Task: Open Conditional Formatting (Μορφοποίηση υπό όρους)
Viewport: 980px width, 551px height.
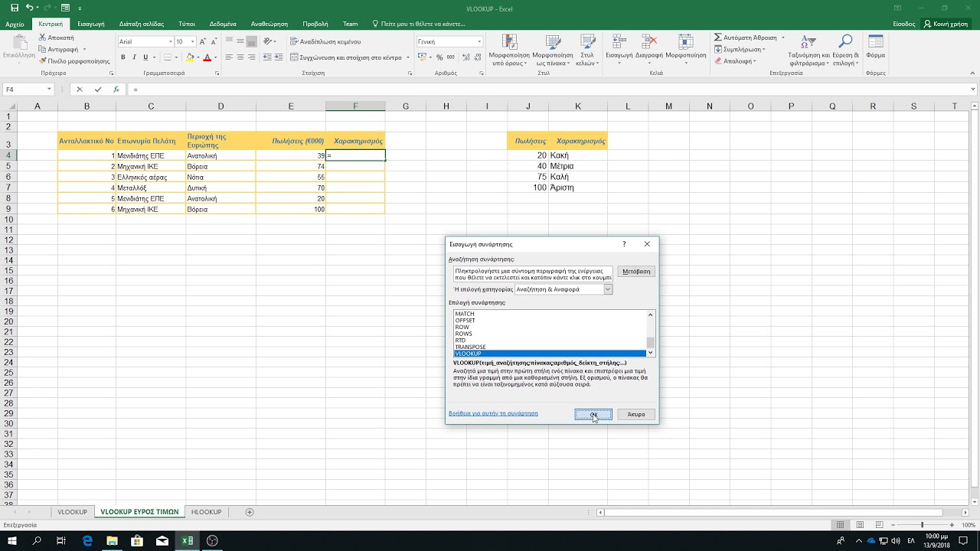Action: [510, 50]
